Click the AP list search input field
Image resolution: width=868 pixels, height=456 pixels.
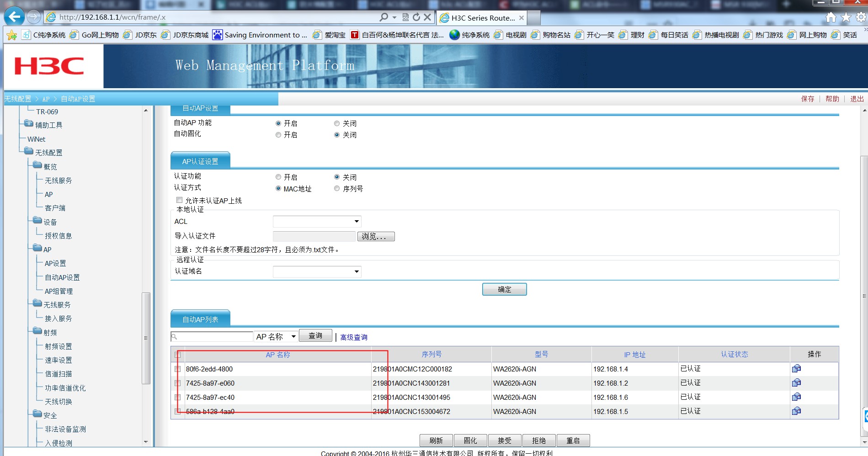tap(212, 337)
